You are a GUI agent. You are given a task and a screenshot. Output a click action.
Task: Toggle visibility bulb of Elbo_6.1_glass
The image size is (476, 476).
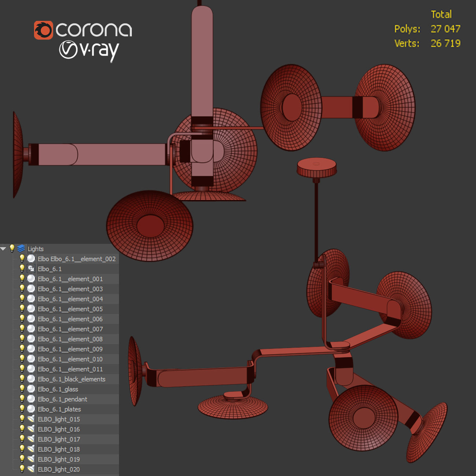pyautogui.click(x=22, y=389)
